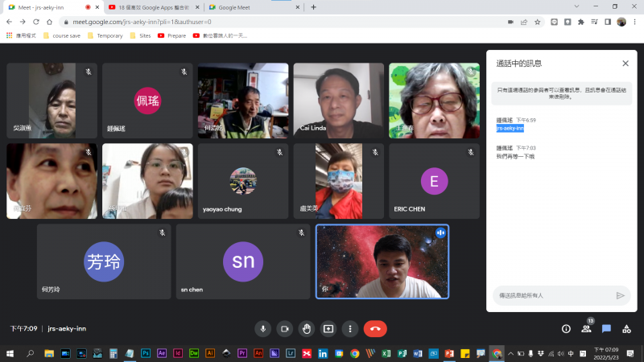Raise hand using the hand icon
The width and height of the screenshot is (644, 362).
pos(306,328)
